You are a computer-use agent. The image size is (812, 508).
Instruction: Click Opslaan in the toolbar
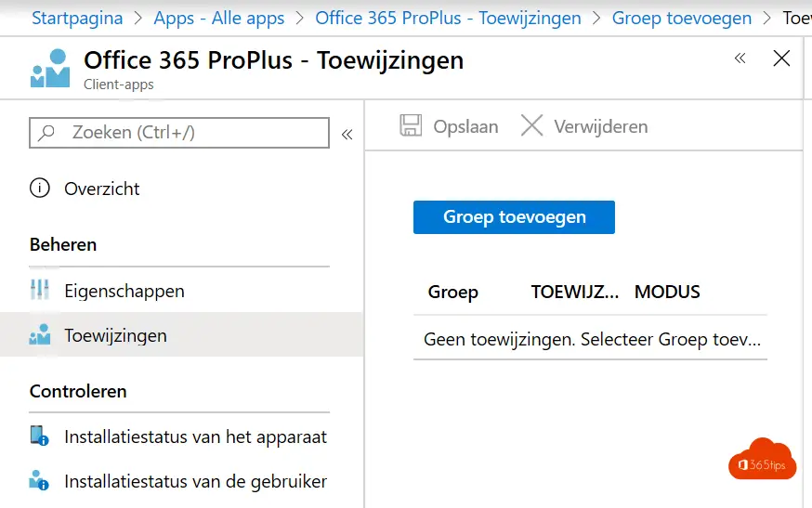pos(465,127)
